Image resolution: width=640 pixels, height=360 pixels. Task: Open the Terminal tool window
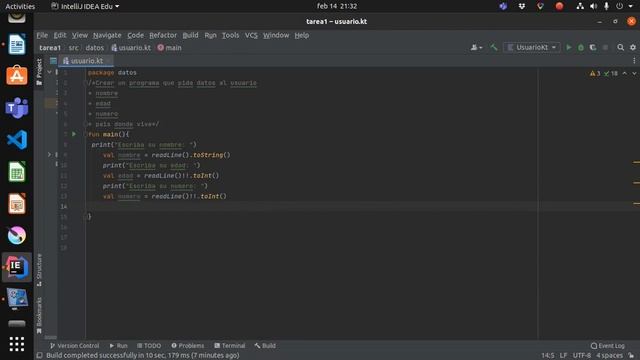tap(229, 345)
